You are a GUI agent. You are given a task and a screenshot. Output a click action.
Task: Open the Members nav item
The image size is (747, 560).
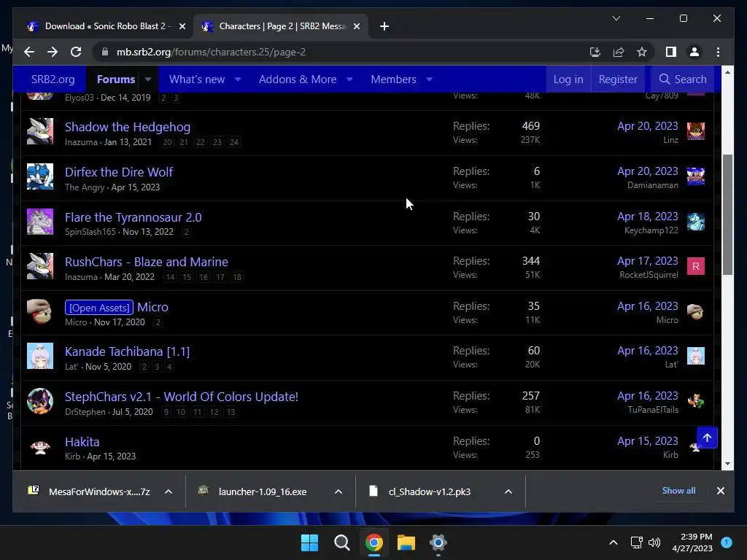click(393, 79)
